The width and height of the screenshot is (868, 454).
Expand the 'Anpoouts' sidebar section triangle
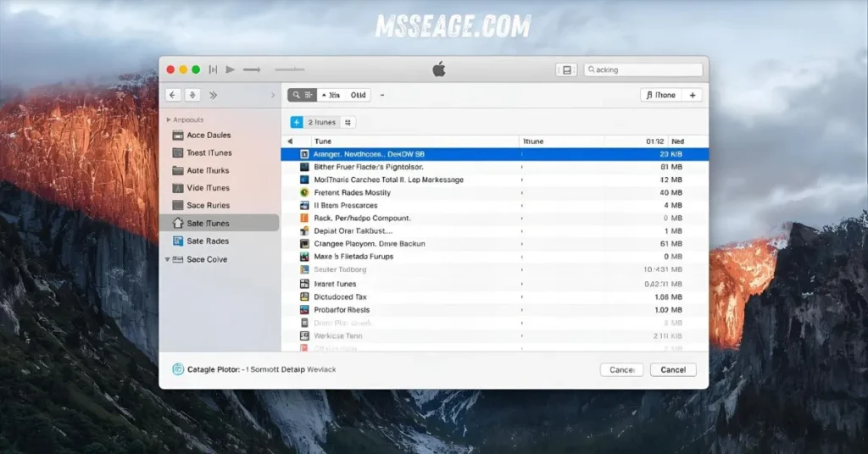coord(169,120)
